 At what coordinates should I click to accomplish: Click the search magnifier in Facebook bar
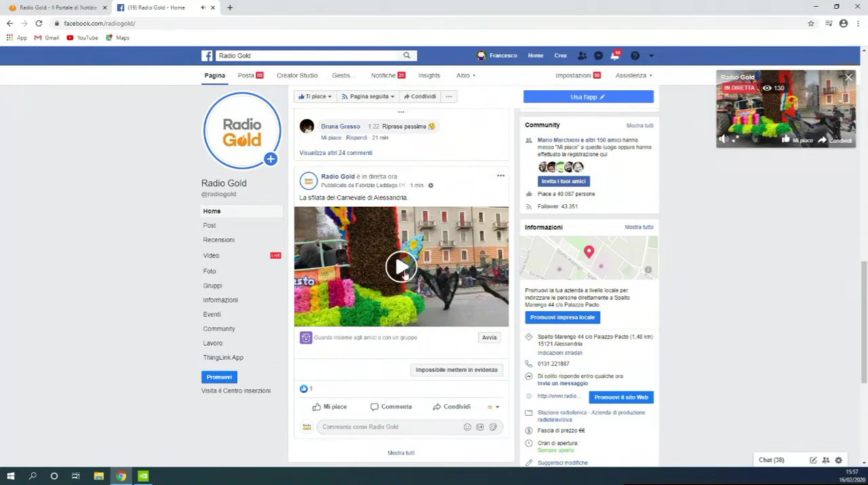tap(407, 56)
